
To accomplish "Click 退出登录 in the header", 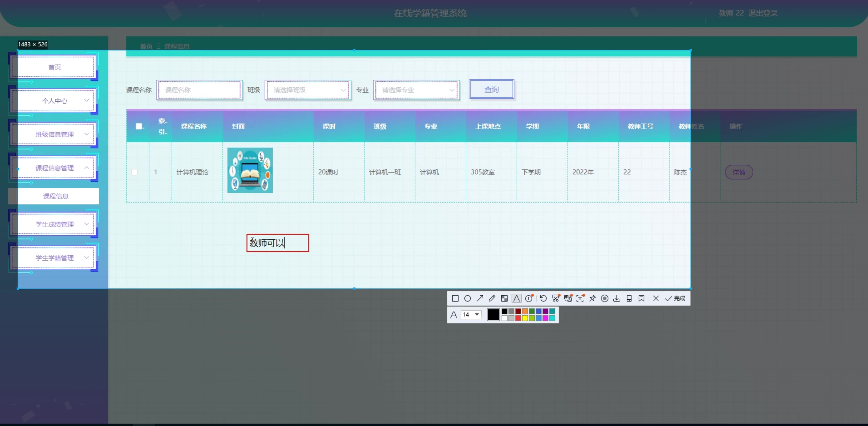I will 763,13.
